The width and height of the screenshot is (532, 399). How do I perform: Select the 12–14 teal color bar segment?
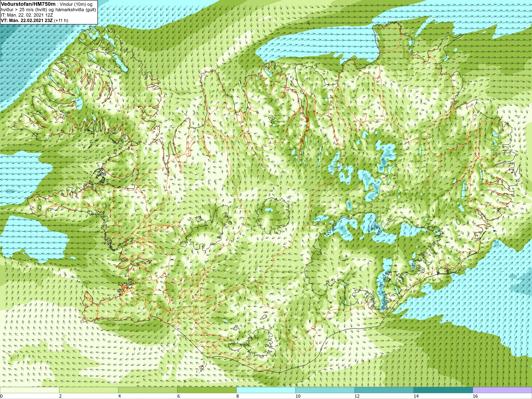point(384,390)
